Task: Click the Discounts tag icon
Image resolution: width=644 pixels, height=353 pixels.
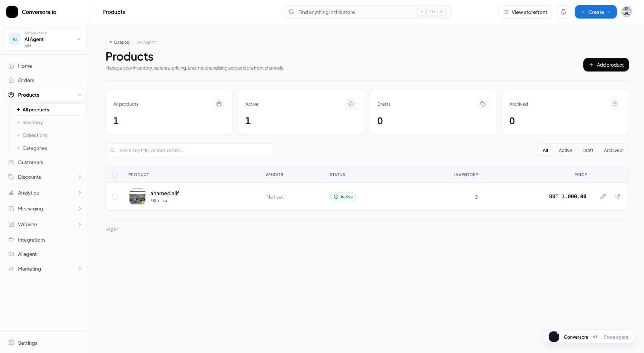Action: pyautogui.click(x=11, y=177)
